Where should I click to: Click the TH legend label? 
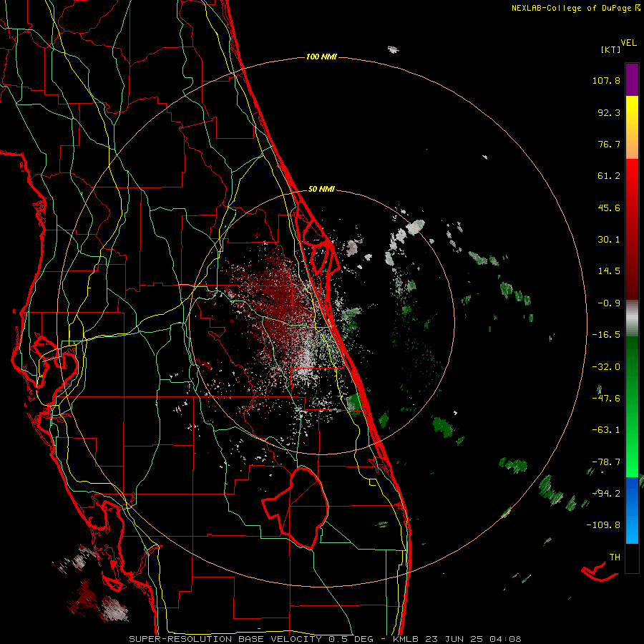tap(615, 557)
